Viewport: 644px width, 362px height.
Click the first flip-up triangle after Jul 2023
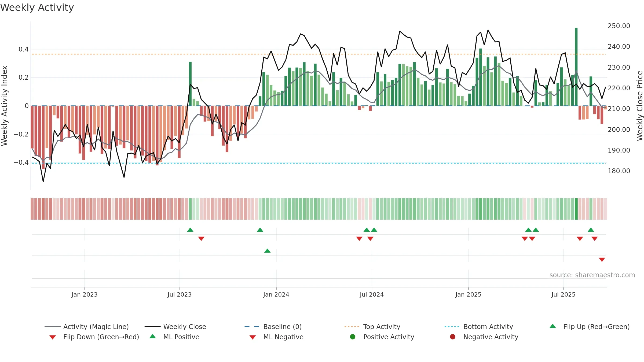pyautogui.click(x=190, y=230)
